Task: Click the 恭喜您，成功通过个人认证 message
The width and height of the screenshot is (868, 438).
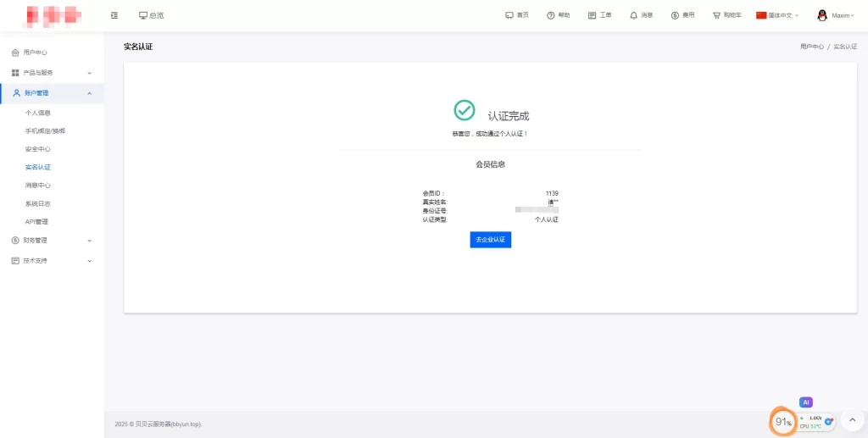Action: point(491,134)
